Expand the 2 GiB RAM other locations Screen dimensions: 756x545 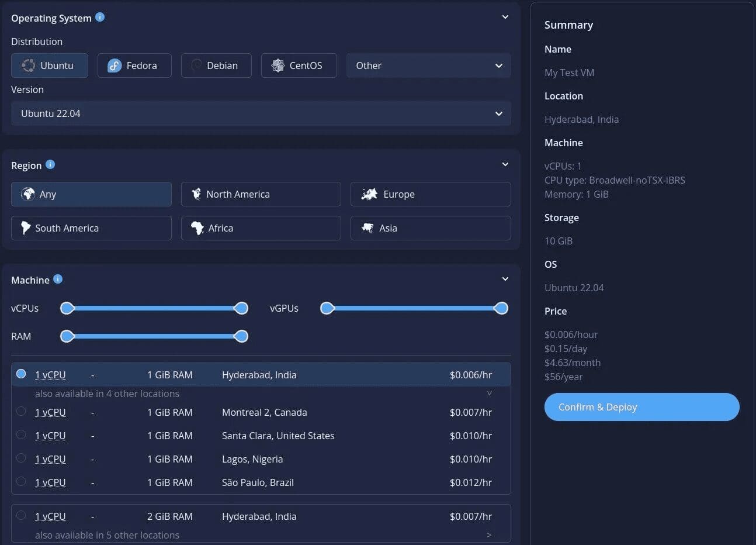tap(489, 535)
